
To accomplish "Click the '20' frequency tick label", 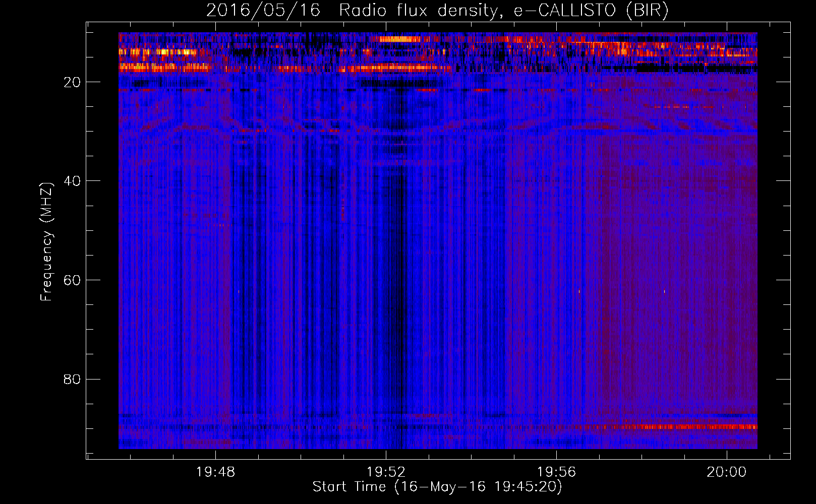I will coord(73,82).
